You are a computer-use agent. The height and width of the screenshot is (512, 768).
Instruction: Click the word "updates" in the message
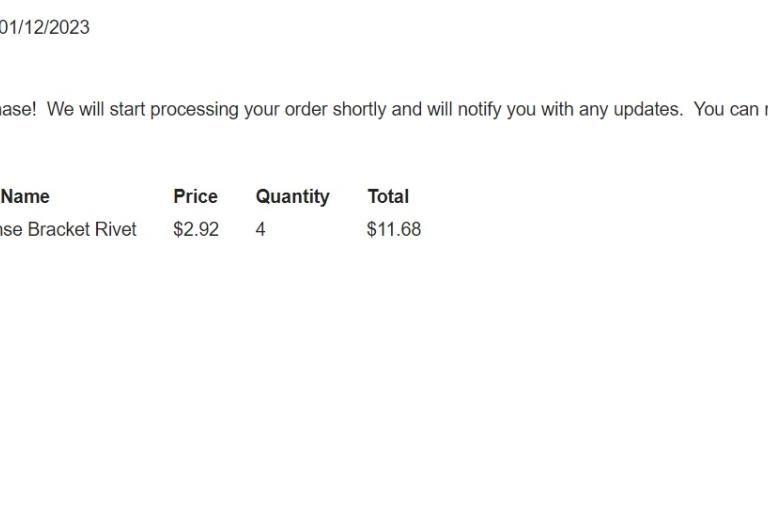point(648,109)
